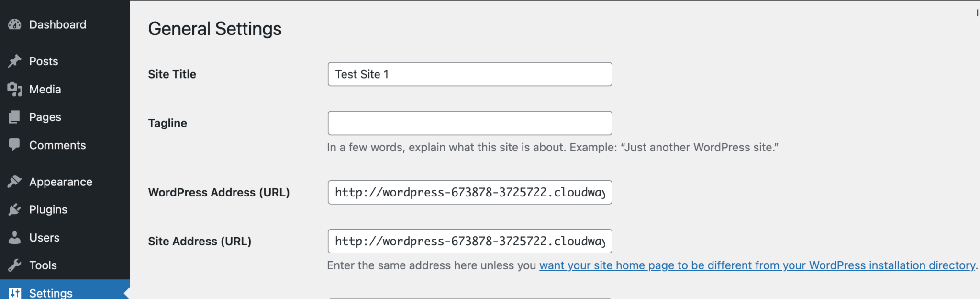Image resolution: width=980 pixels, height=299 pixels.
Task: Focus the WordPress Address (URL) field
Action: tap(469, 192)
